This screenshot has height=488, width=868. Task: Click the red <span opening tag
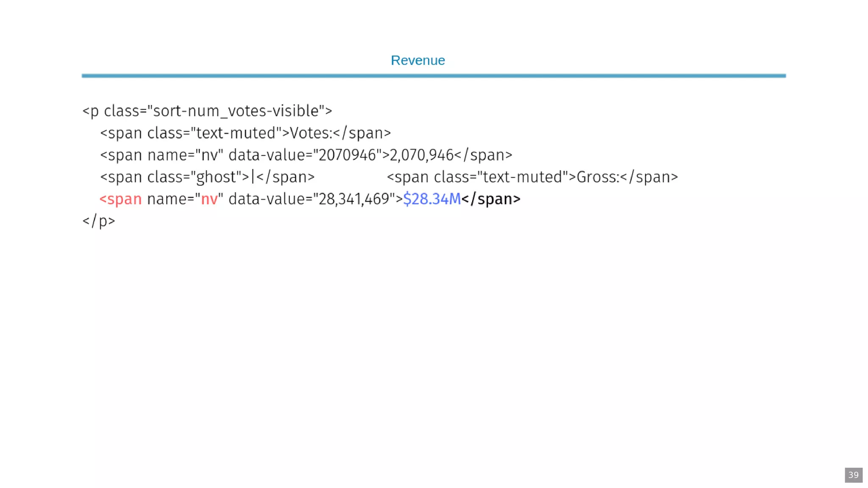tap(120, 199)
